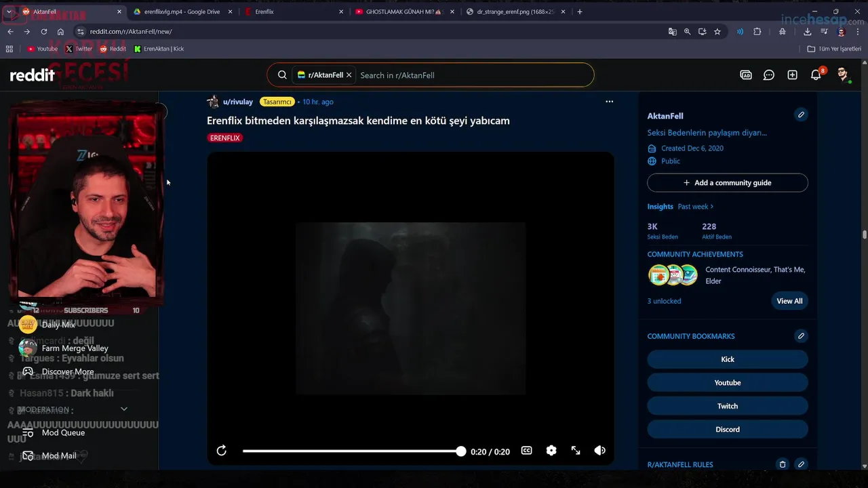This screenshot has width=868, height=488.
Task: Collapse the MODERATION section chevron
Action: pos(124,409)
